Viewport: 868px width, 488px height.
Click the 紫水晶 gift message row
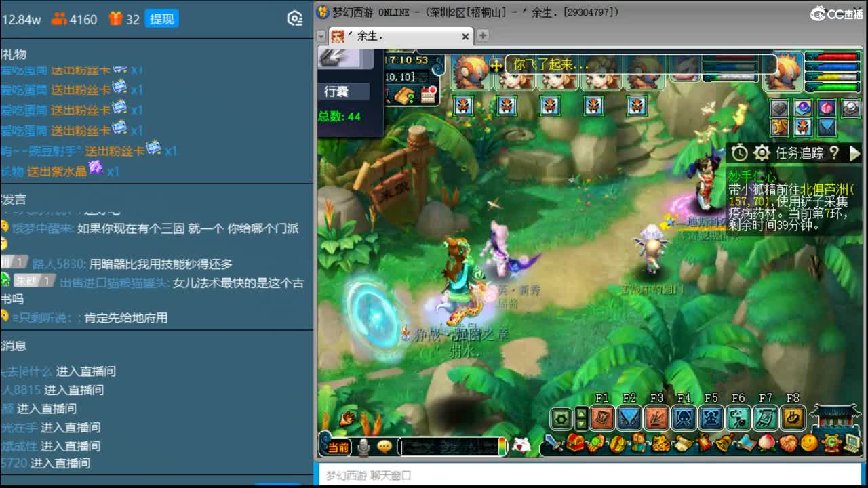point(60,170)
